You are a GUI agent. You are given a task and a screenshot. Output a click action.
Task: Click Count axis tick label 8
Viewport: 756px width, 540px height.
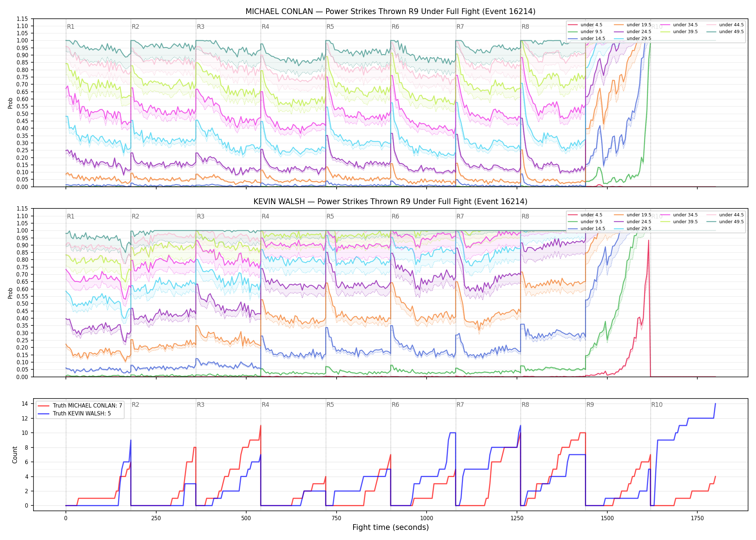pyautogui.click(x=26, y=447)
